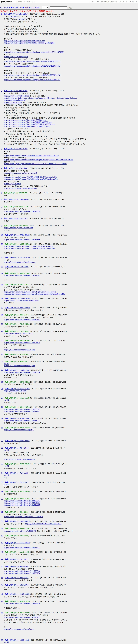138x644 pixels.
Task: Open illusion.jp koikatu official site link
Action: [24, 41]
